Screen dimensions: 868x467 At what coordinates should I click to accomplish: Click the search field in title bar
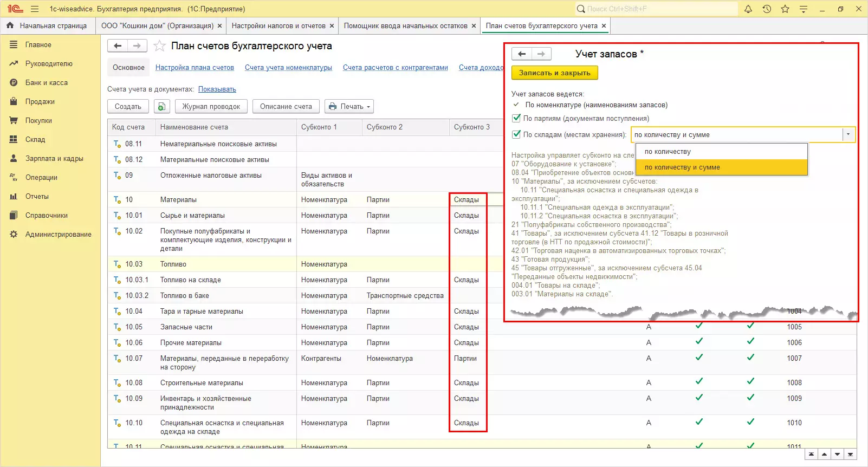point(656,9)
